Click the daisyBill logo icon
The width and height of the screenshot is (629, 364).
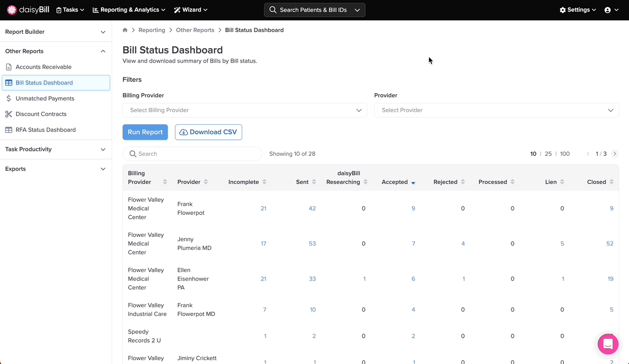coord(12,10)
